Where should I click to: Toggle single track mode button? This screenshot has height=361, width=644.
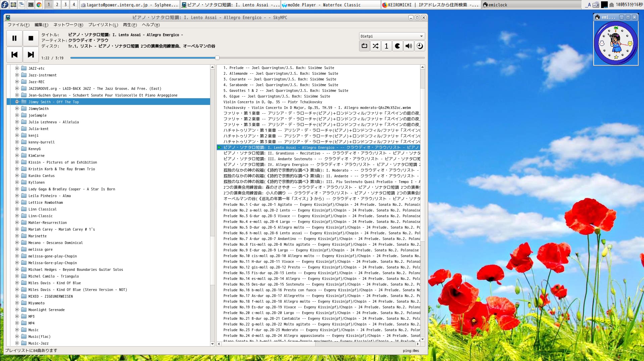coord(386,46)
